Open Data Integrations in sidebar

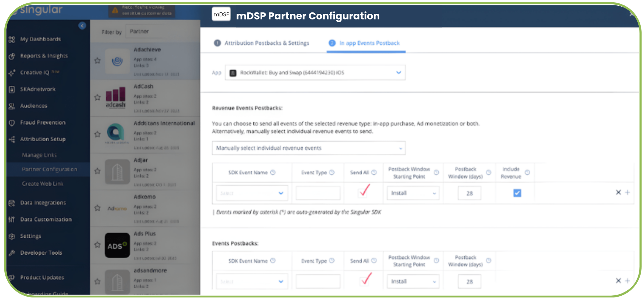tap(43, 203)
